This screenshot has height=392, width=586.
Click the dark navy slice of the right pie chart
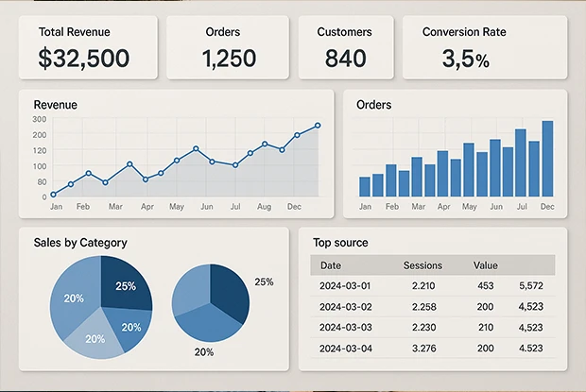(x=228, y=288)
